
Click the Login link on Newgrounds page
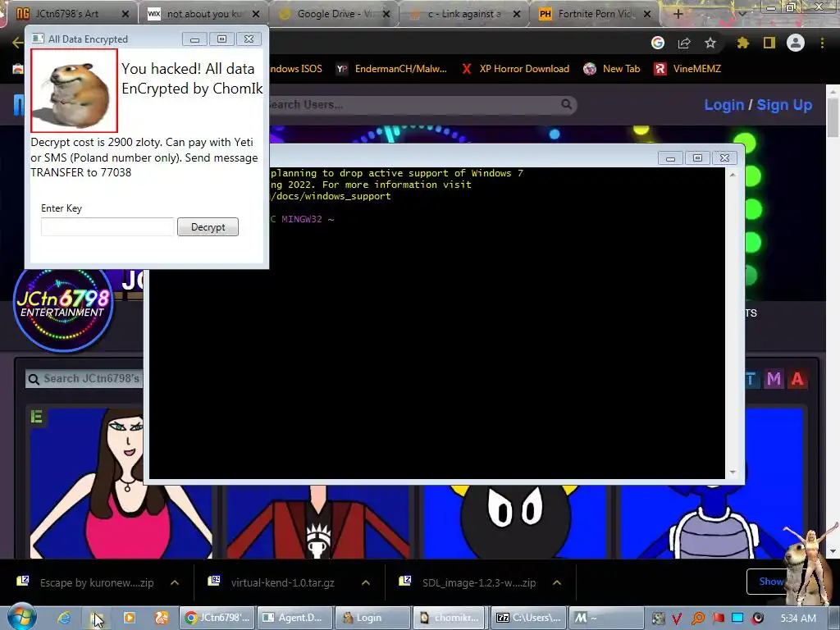tap(724, 105)
